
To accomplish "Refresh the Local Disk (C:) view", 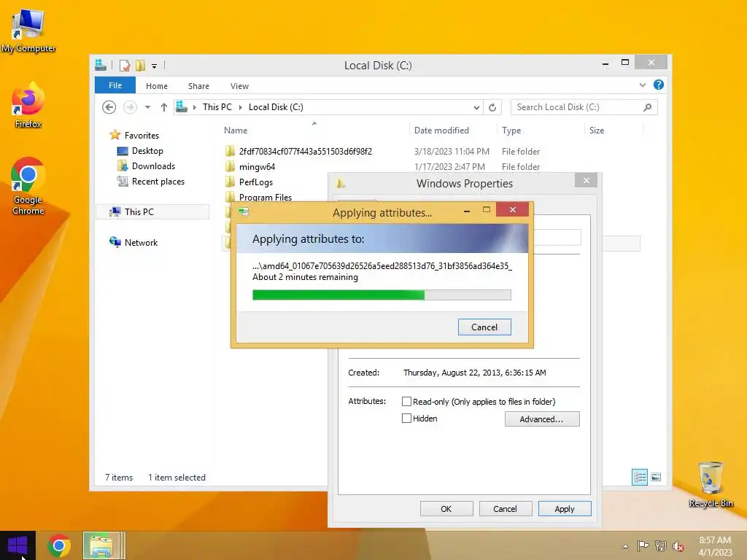I will pyautogui.click(x=492, y=108).
